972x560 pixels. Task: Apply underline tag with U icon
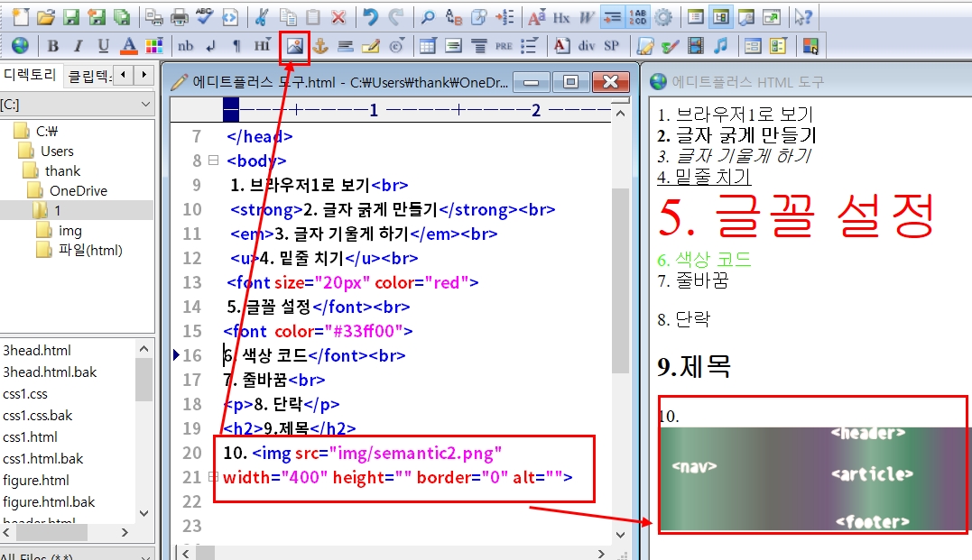pyautogui.click(x=104, y=45)
